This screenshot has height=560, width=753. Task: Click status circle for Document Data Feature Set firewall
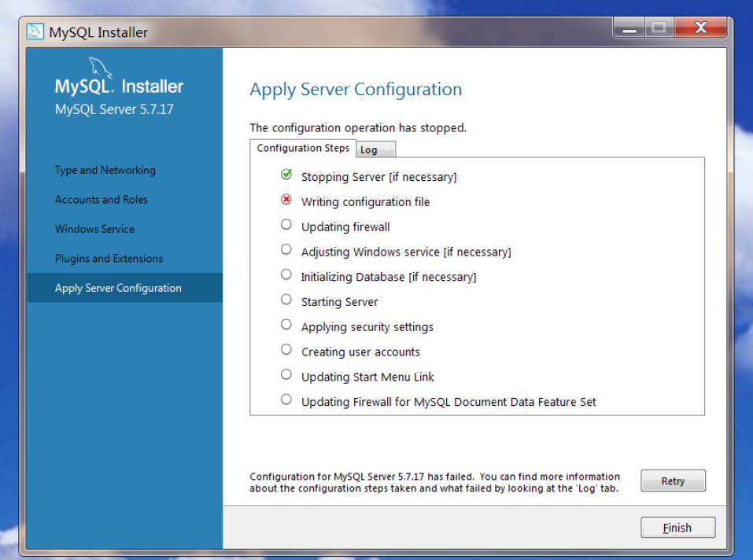click(x=286, y=400)
